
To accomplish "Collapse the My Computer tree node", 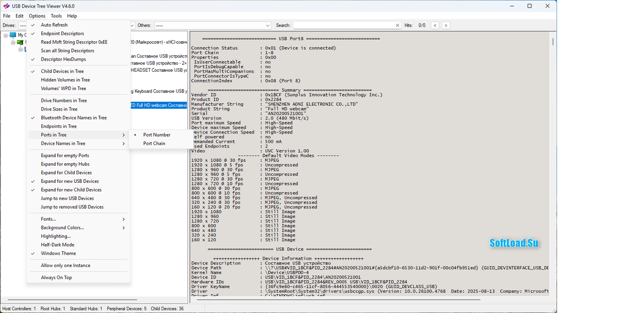I will [x=6, y=35].
